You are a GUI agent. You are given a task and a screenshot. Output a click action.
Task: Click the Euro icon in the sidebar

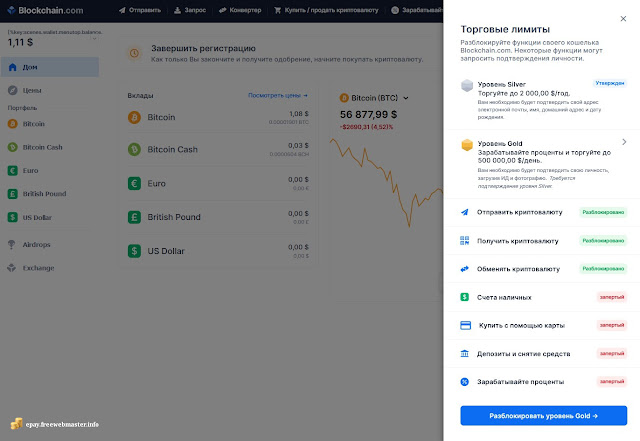pyautogui.click(x=13, y=170)
